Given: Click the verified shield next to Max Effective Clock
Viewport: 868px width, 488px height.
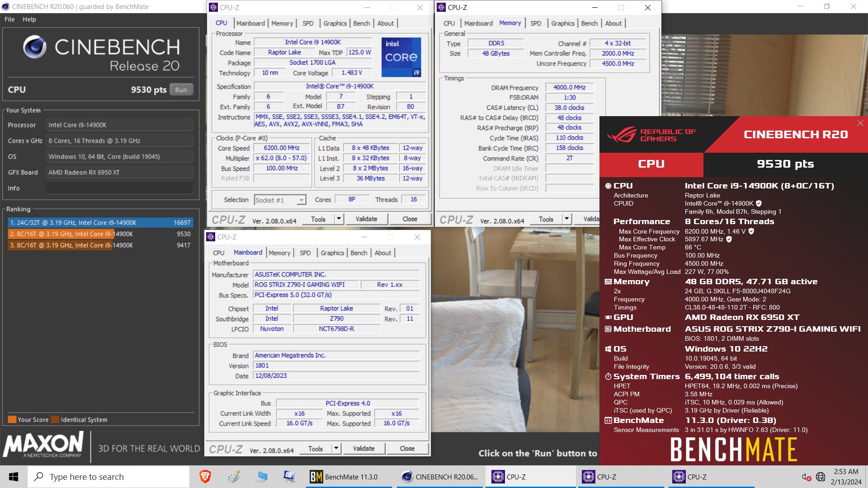Looking at the screenshot, I should (x=729, y=239).
